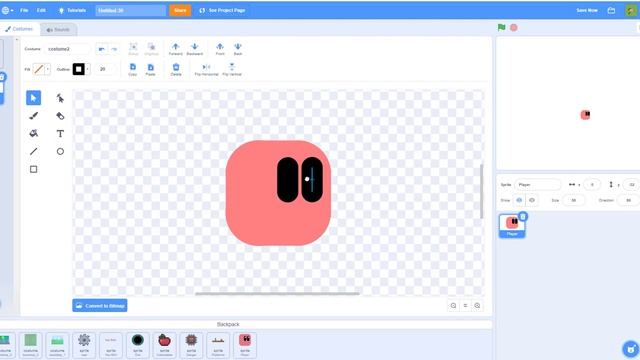Switch to the Sounds tab
640x360 pixels.
coord(58,29)
